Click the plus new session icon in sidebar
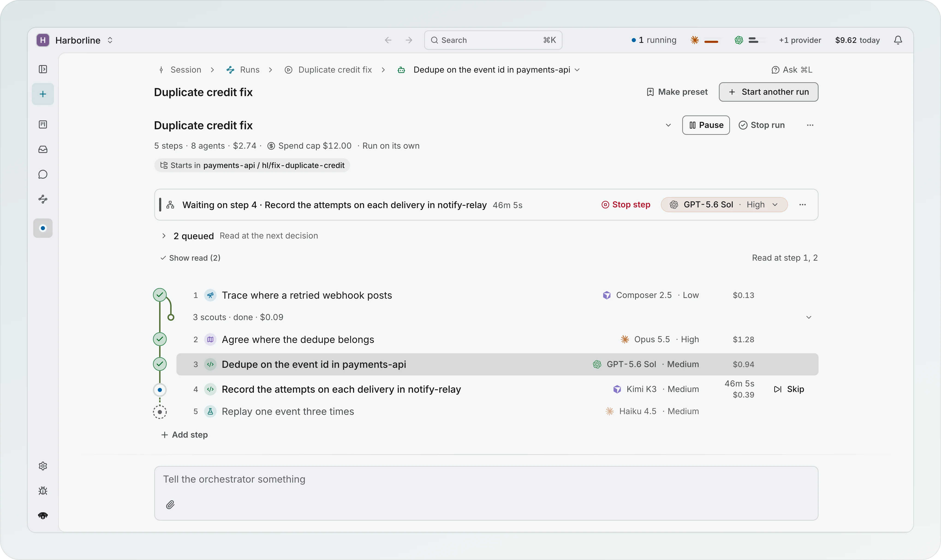The width and height of the screenshot is (941, 560). pos(43,94)
